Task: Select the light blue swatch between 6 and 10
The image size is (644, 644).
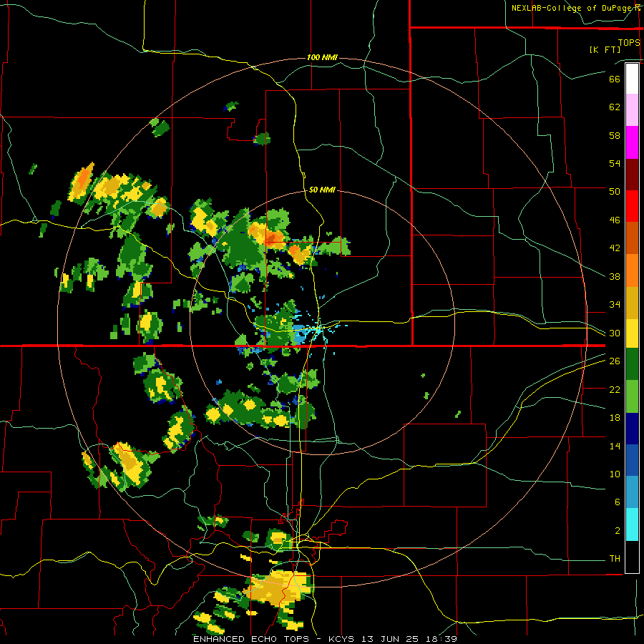Action: pyautogui.click(x=632, y=492)
